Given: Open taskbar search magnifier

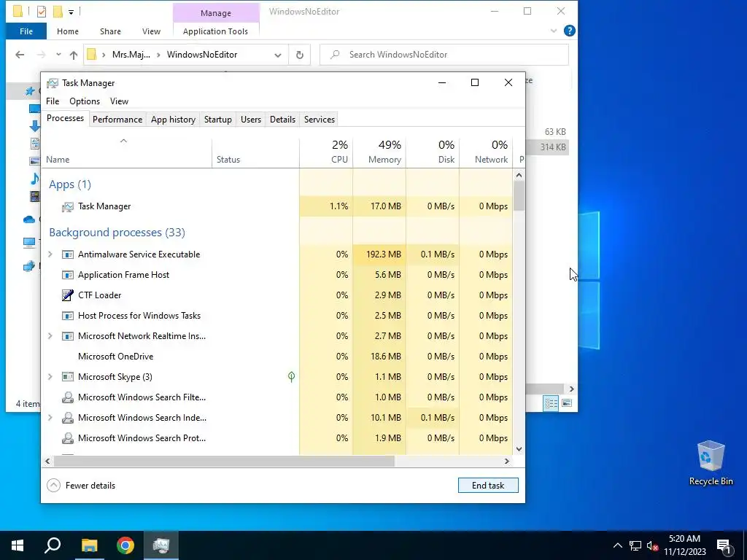Looking at the screenshot, I should (53, 545).
